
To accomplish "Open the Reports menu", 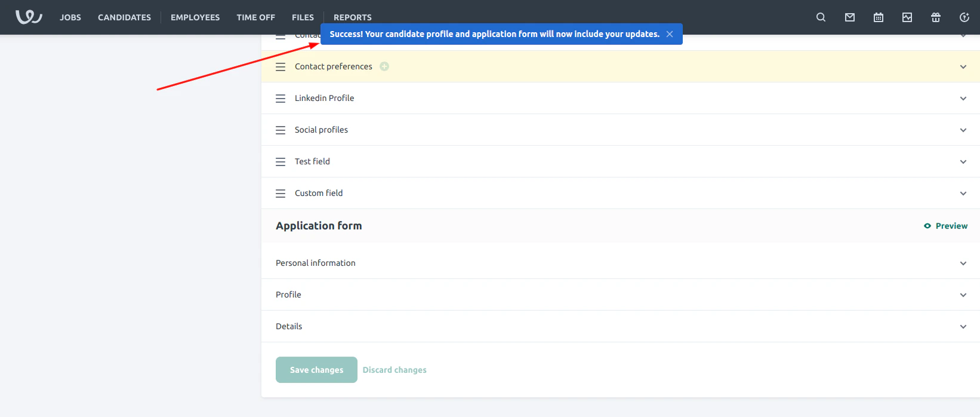I will 353,17.
